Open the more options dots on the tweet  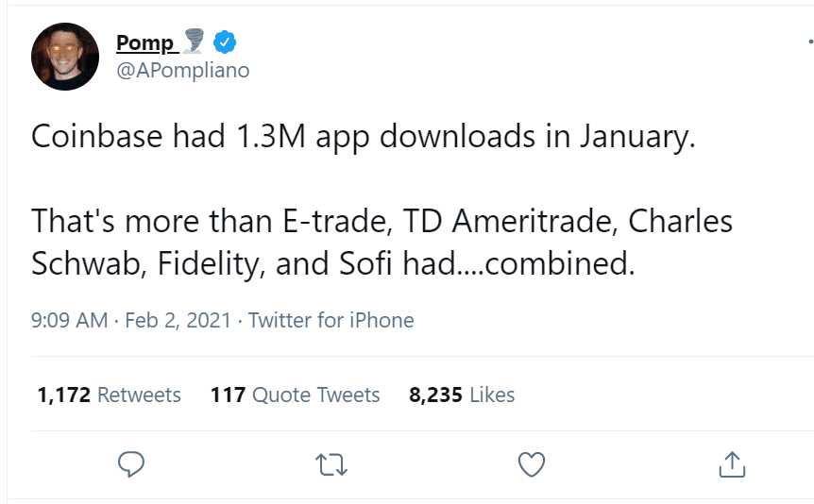(810, 42)
